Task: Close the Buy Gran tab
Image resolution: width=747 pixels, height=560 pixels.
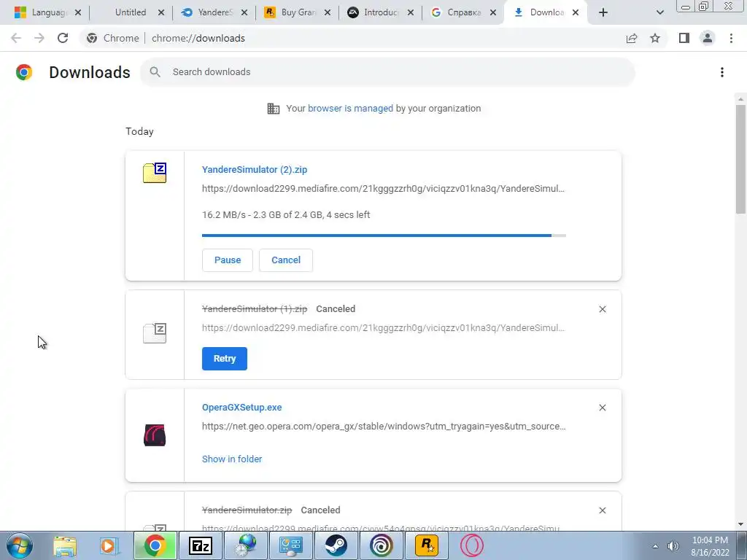Action: coord(328,12)
